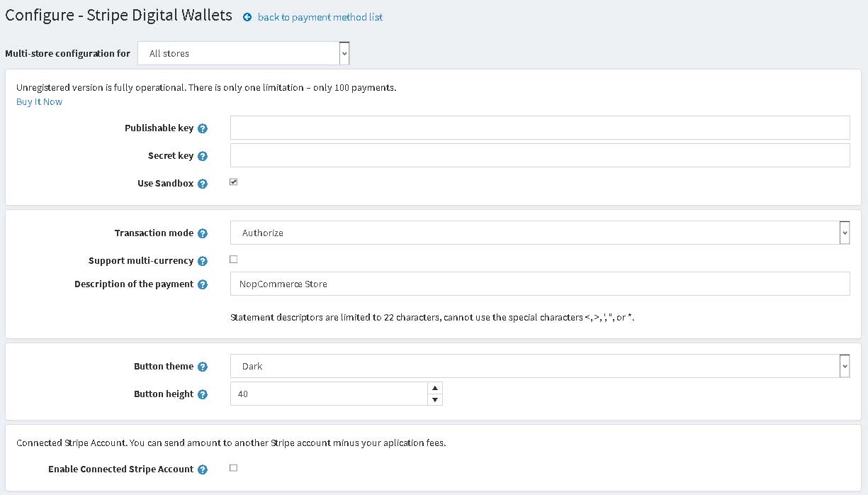
Task: Click the Use Sandbox label
Action: tap(165, 183)
